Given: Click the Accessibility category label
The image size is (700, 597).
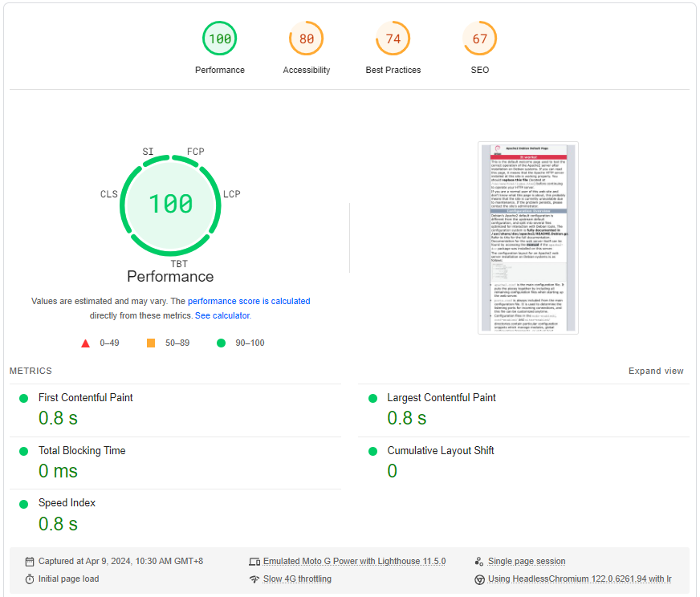Looking at the screenshot, I should coord(307,70).
